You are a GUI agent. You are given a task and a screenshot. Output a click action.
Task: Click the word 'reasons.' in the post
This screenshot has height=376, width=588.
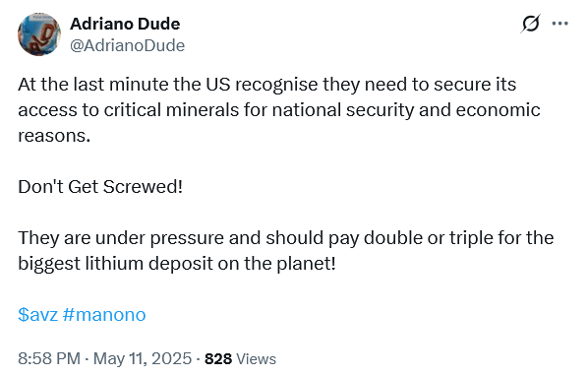[x=54, y=136]
